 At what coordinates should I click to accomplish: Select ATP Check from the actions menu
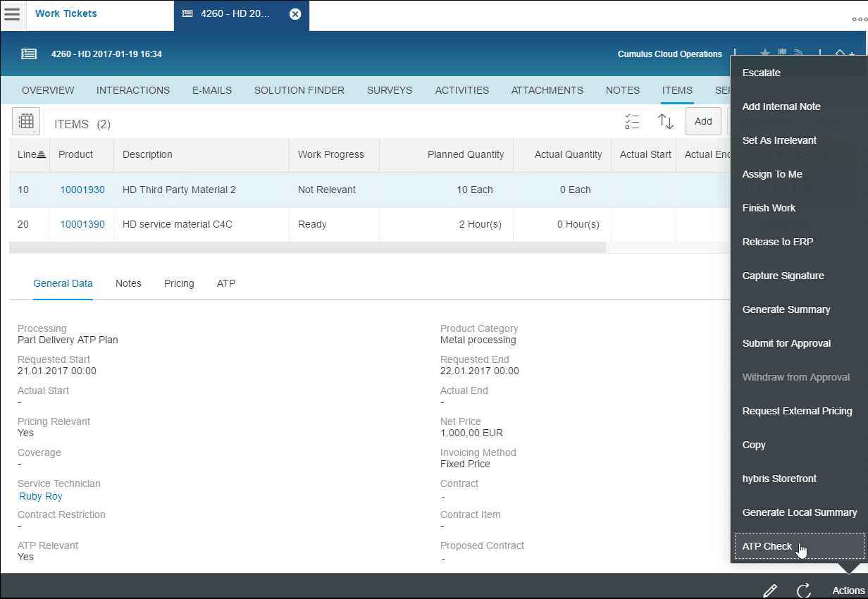(767, 546)
